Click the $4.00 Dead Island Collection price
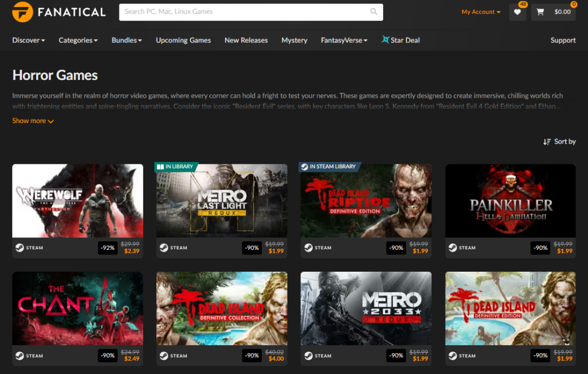Image resolution: width=588 pixels, height=374 pixels. pos(276,358)
